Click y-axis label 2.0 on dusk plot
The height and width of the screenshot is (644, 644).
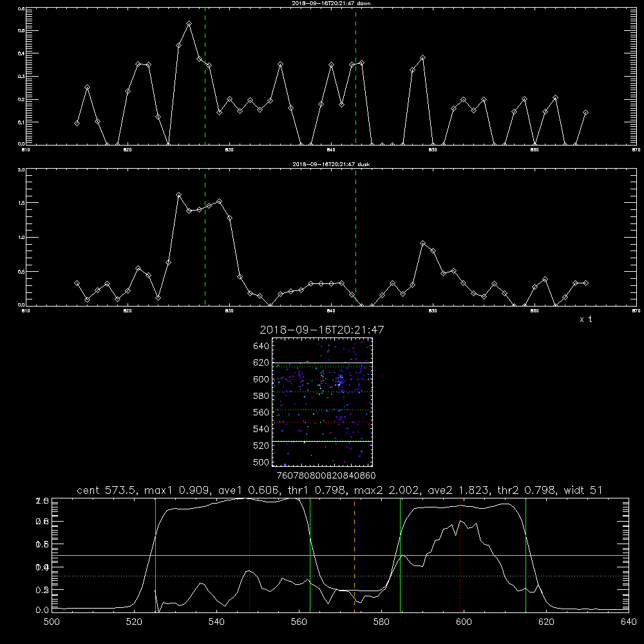(x=22, y=169)
